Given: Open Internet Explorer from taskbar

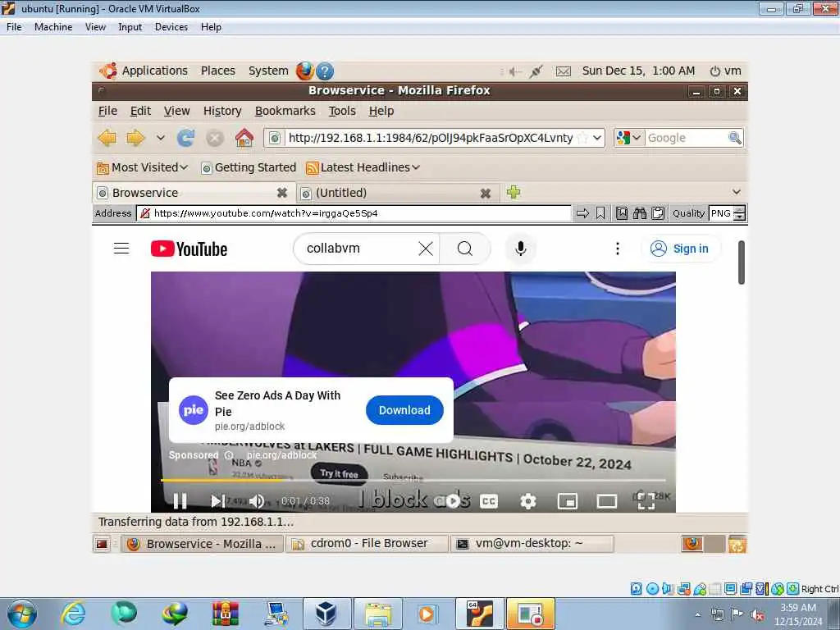Looking at the screenshot, I should (73, 614).
